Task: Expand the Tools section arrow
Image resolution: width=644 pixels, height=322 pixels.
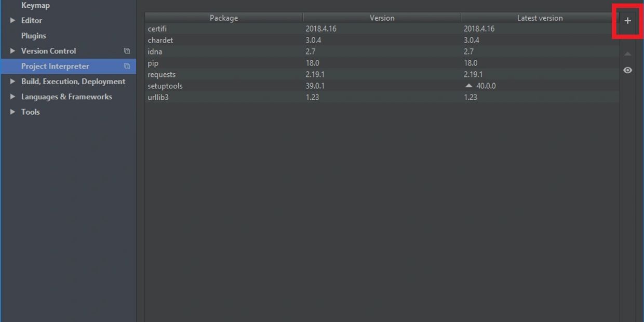Action: pyautogui.click(x=13, y=112)
